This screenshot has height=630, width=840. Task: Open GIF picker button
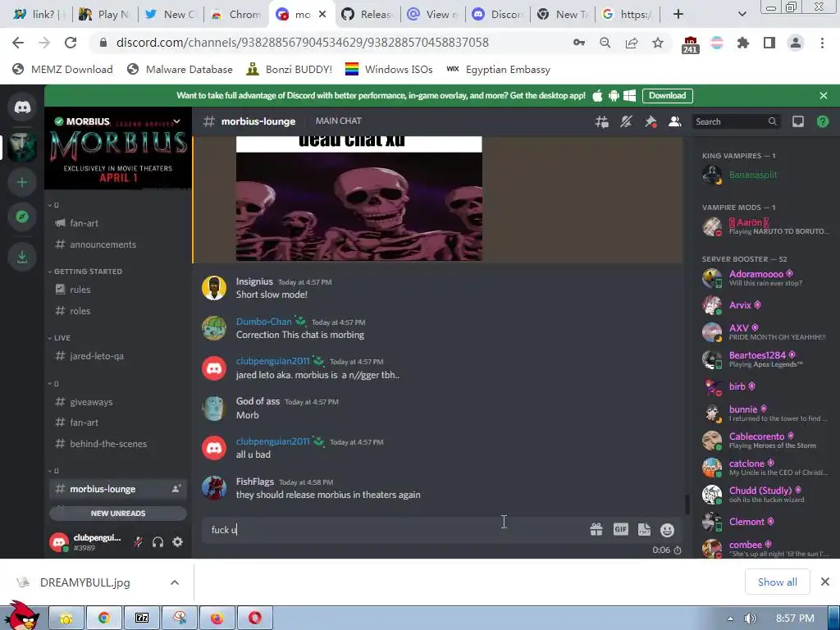620,529
